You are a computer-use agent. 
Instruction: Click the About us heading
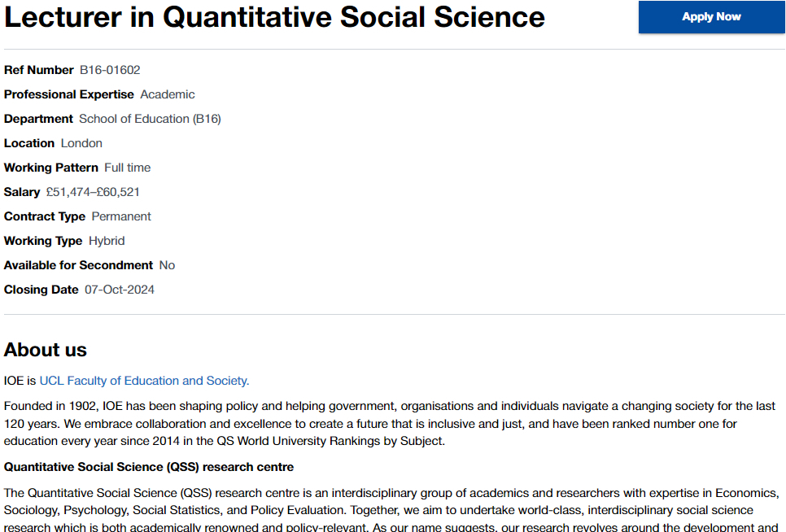(x=46, y=350)
